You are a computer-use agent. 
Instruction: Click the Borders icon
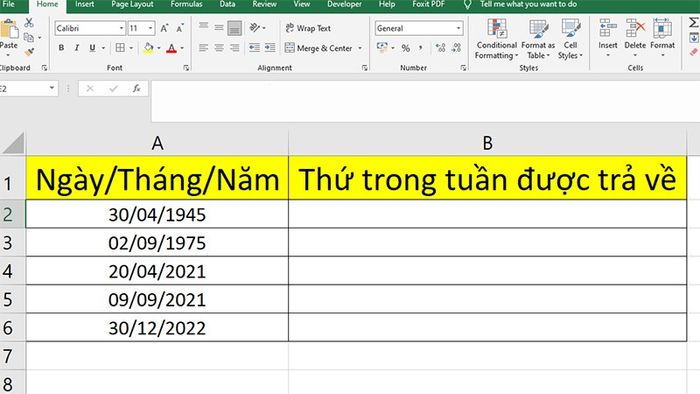pos(120,48)
